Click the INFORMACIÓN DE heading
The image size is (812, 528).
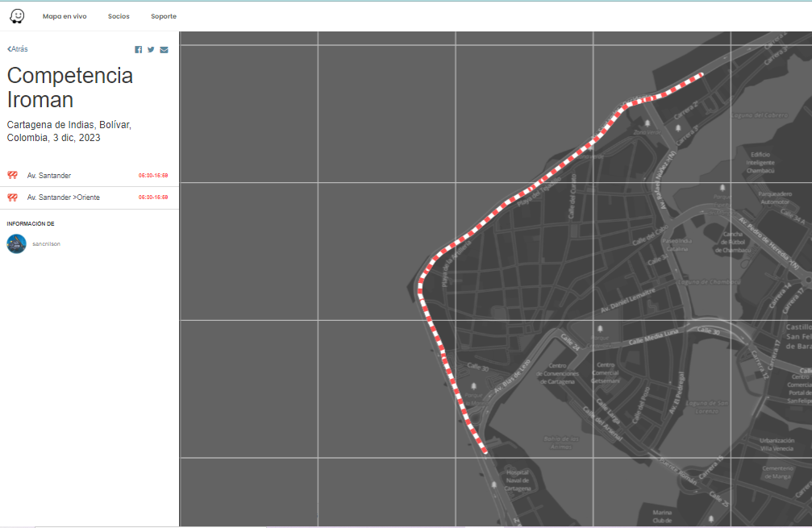31,223
